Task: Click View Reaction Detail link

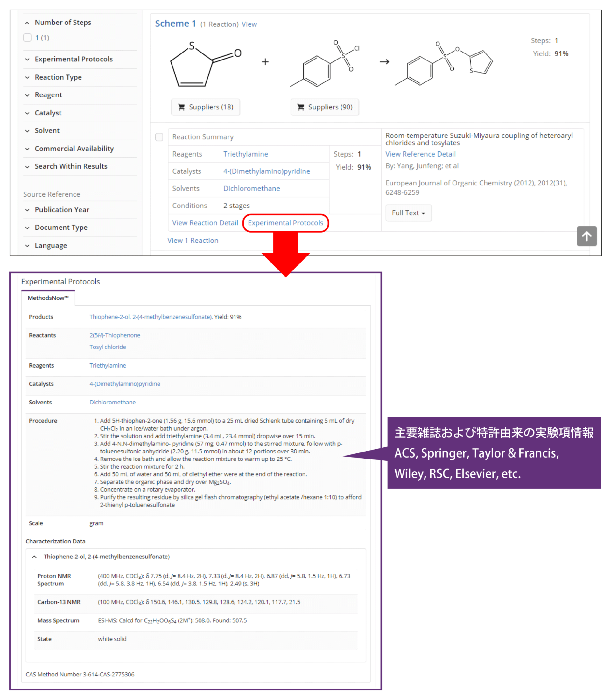Action: (205, 223)
